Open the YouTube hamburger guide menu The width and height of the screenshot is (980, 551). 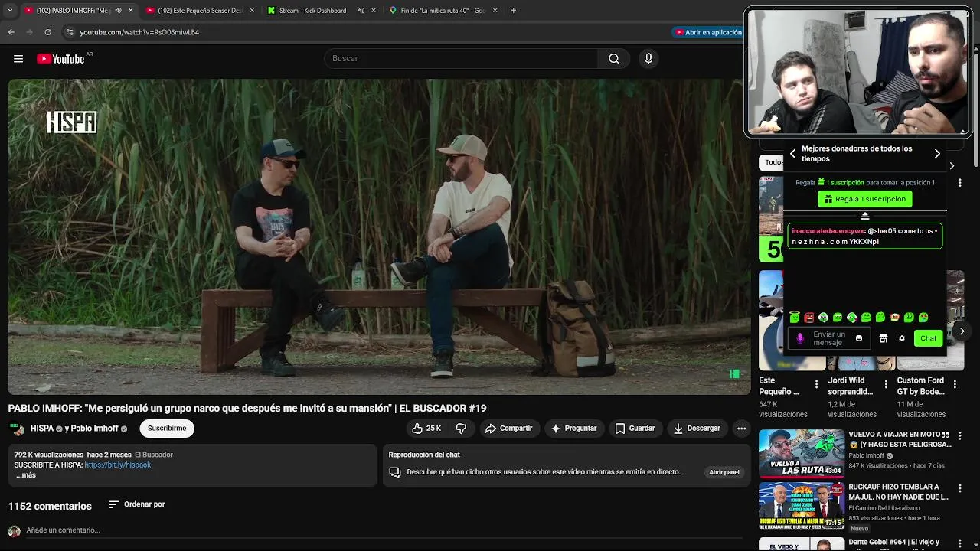pos(18,59)
